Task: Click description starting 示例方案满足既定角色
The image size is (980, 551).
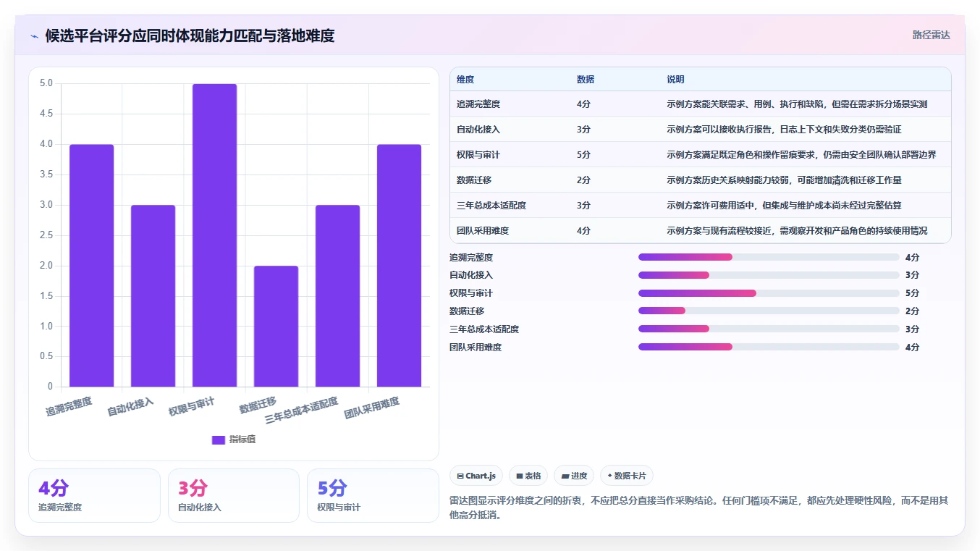Action: tap(801, 155)
